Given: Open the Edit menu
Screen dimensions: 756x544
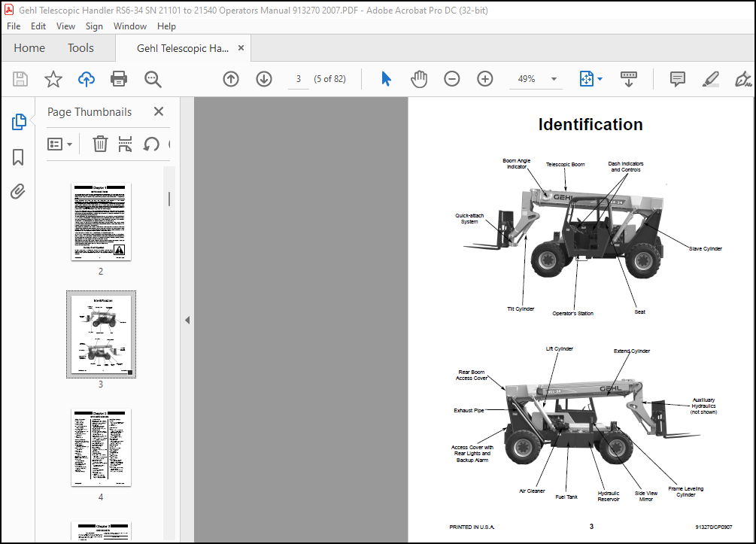Looking at the screenshot, I should (x=38, y=26).
